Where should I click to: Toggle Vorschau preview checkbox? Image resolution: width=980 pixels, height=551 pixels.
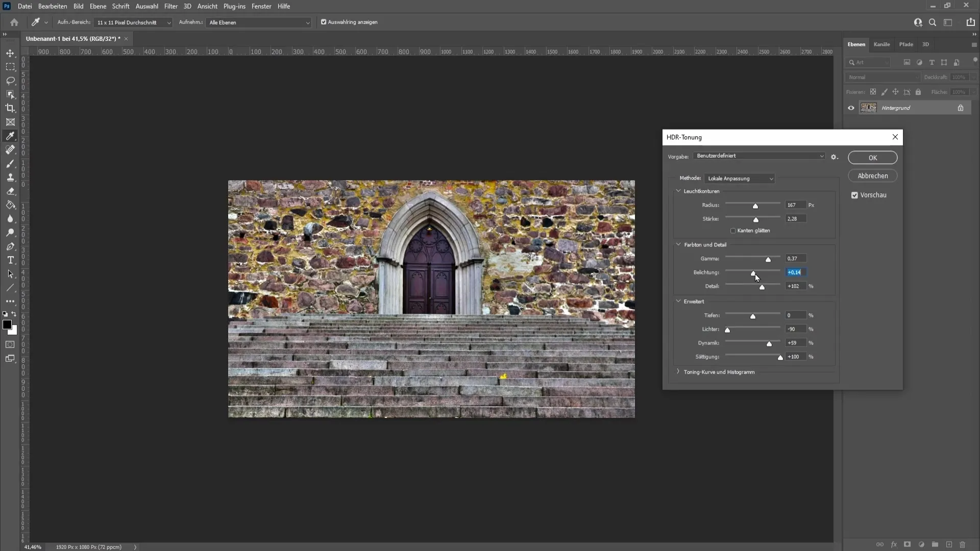click(x=854, y=194)
